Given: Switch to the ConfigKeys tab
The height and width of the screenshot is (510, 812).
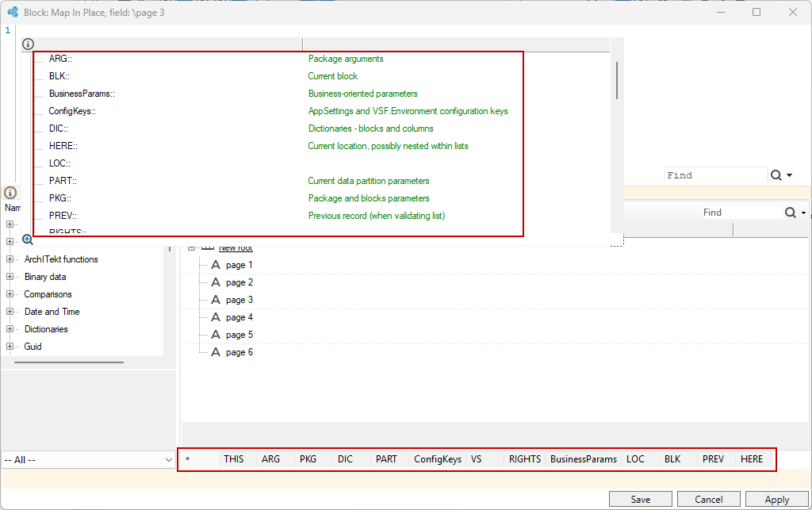Looking at the screenshot, I should pos(438,459).
